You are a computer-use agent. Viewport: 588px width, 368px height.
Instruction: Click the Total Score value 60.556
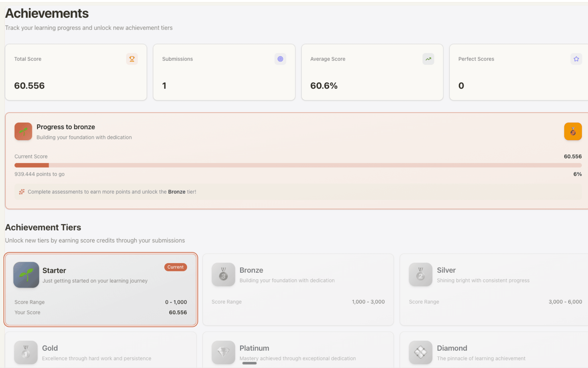point(29,86)
